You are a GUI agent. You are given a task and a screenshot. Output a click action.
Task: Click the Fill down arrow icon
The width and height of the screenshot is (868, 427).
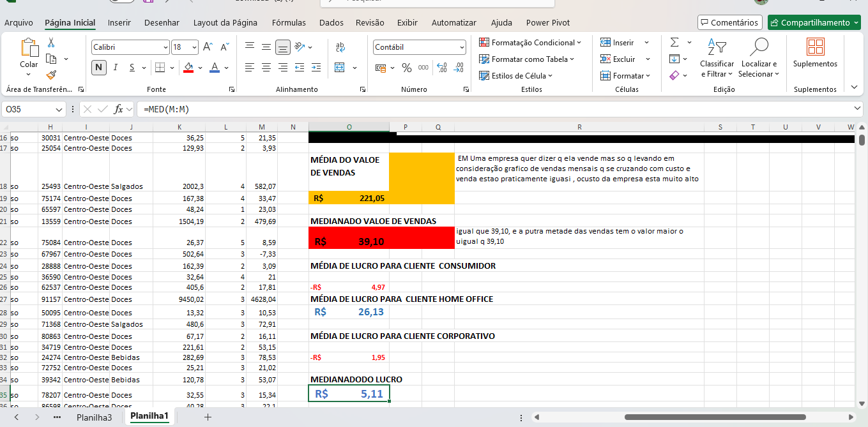674,59
